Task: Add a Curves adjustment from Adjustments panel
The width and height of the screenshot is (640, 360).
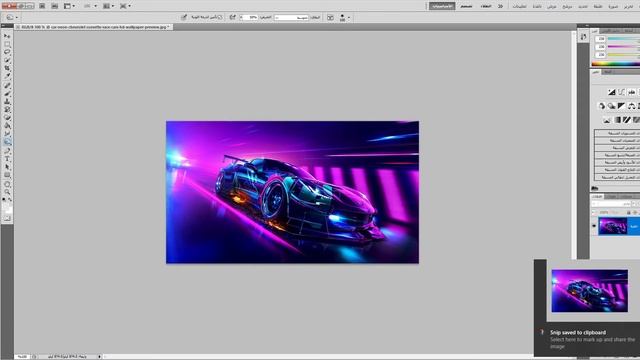Action: [x=621, y=92]
